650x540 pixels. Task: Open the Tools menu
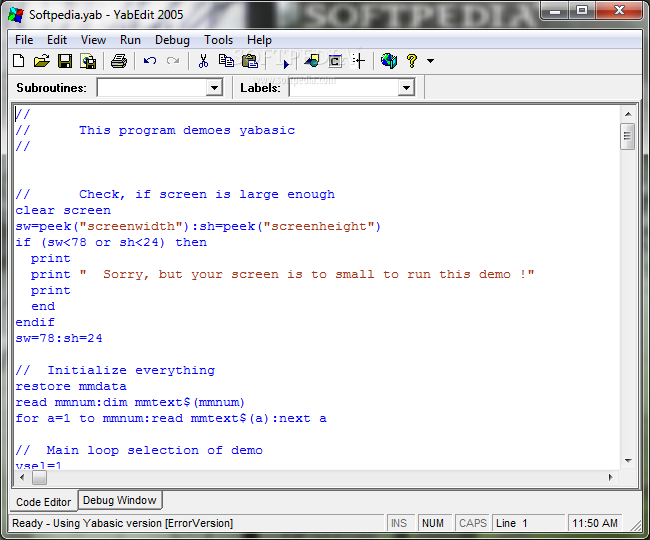[x=218, y=40]
